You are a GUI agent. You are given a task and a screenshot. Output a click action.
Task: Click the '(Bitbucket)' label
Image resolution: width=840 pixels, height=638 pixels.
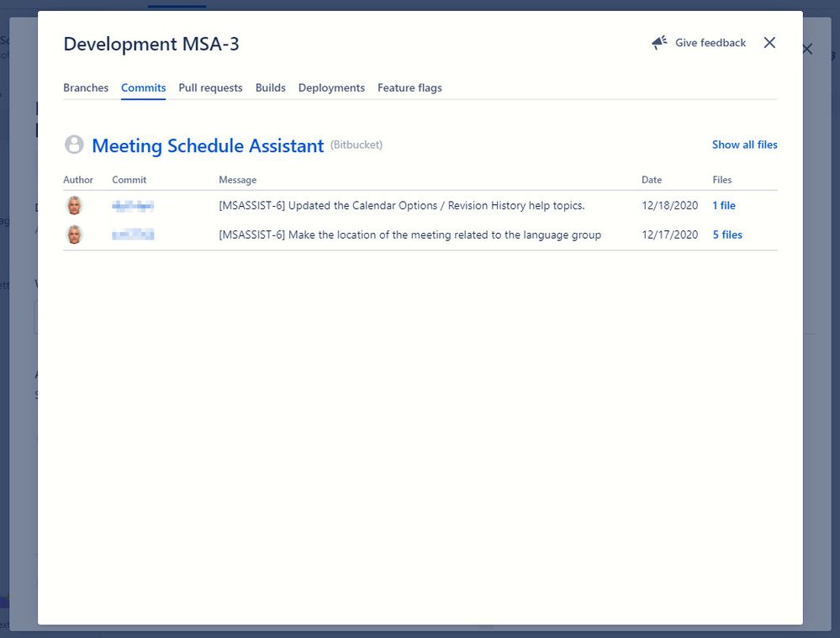357,145
